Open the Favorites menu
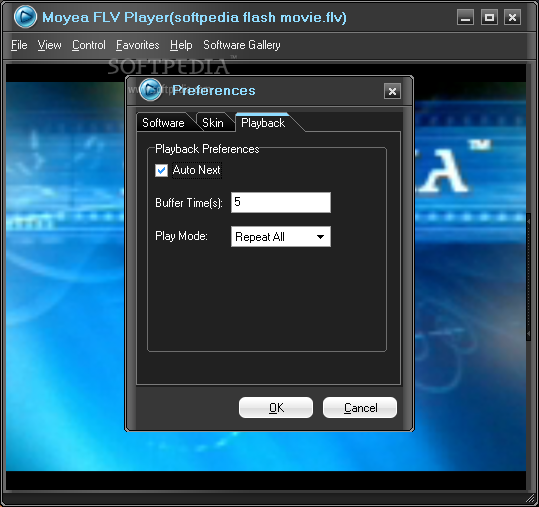 138,45
